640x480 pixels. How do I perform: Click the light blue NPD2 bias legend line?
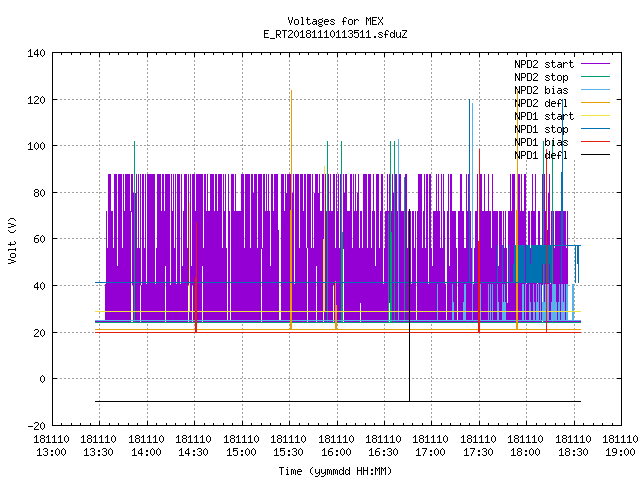pyautogui.click(x=595, y=90)
